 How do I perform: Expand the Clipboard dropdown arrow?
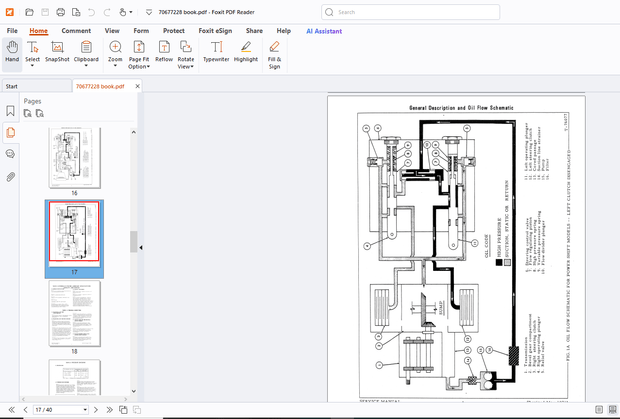86,66
